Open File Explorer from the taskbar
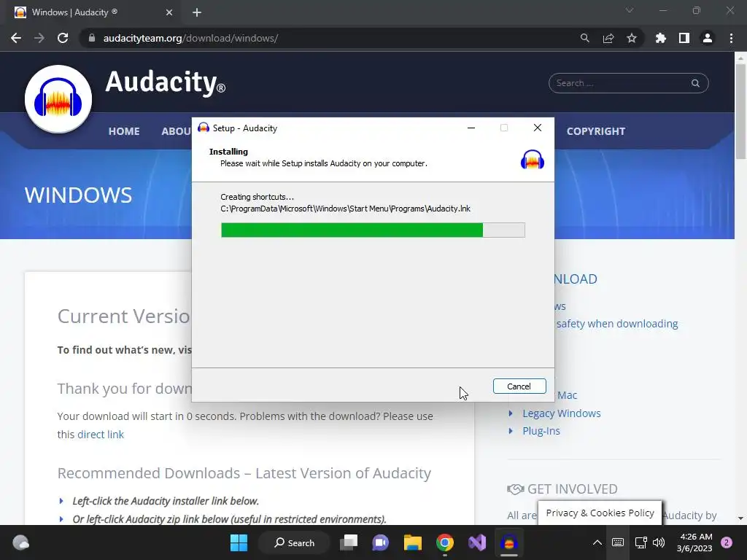This screenshot has width=747, height=560. (413, 542)
